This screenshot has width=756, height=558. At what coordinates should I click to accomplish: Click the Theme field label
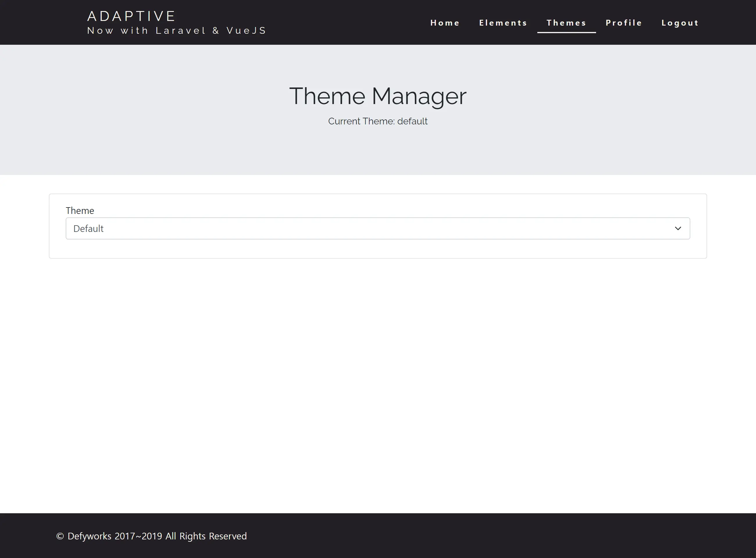tap(80, 210)
